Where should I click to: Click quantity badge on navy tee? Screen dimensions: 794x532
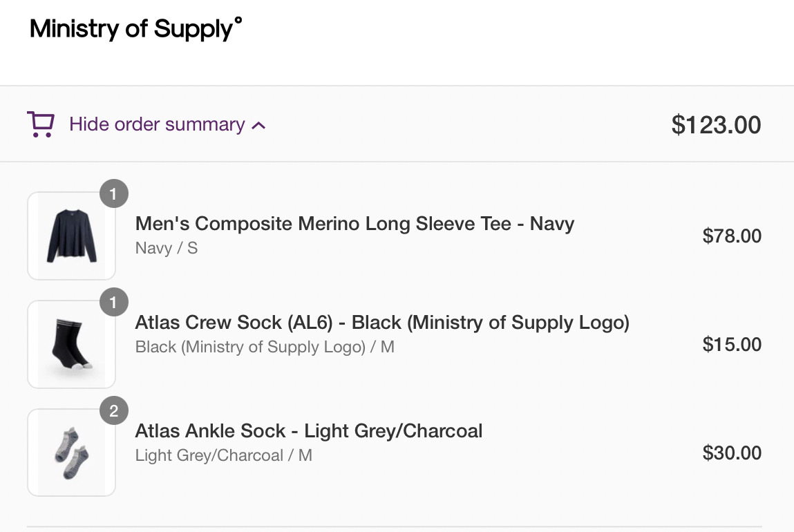click(114, 194)
